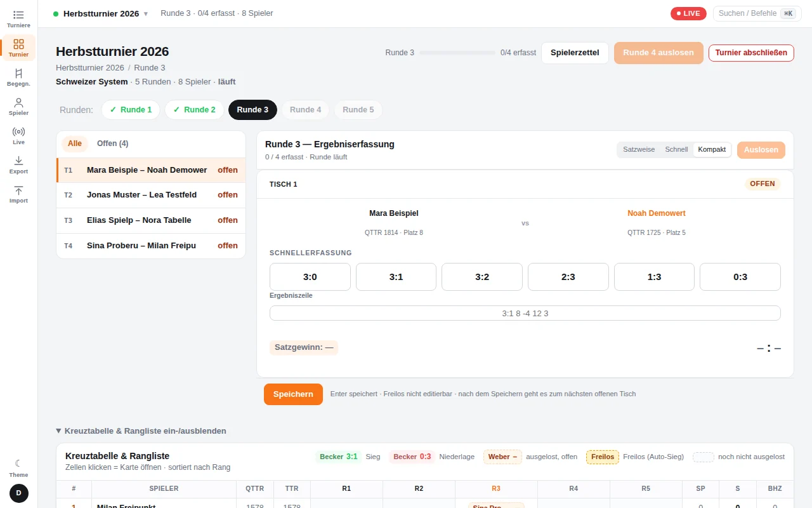Open the user avatar D
Screen dimensions: 812x508
18,493
